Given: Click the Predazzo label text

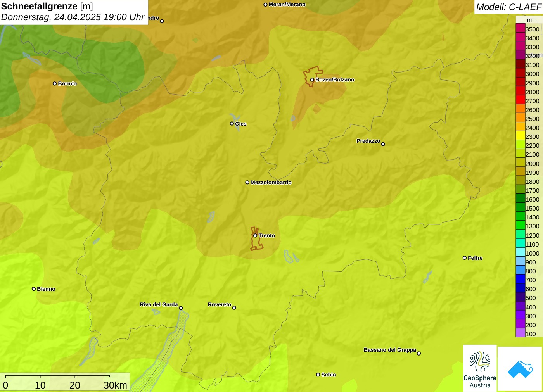Looking at the screenshot, I should (x=368, y=141).
